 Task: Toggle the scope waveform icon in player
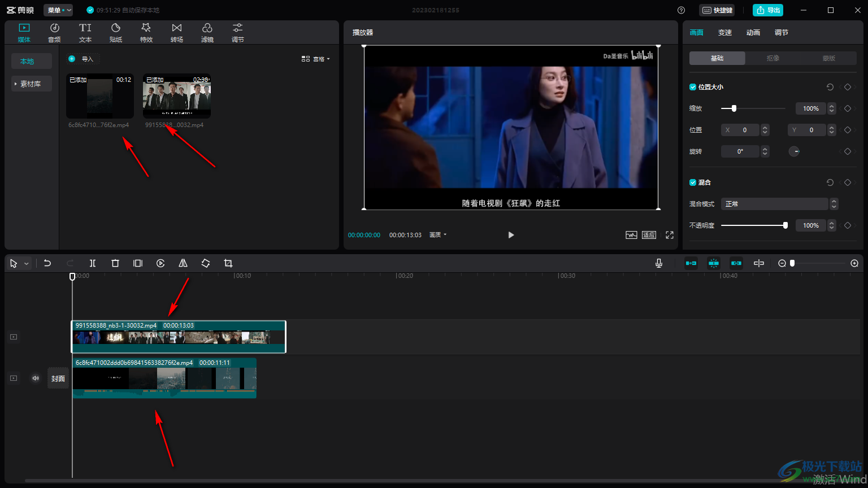pos(631,235)
